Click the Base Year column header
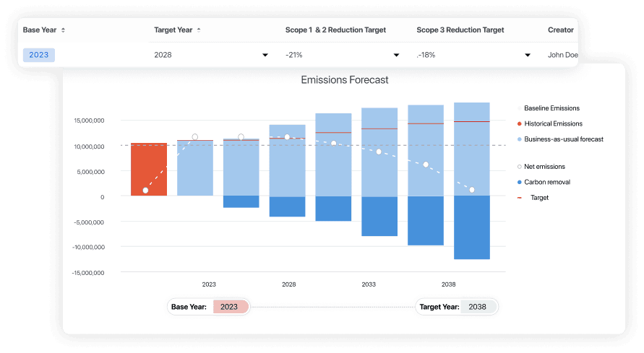 tap(39, 30)
